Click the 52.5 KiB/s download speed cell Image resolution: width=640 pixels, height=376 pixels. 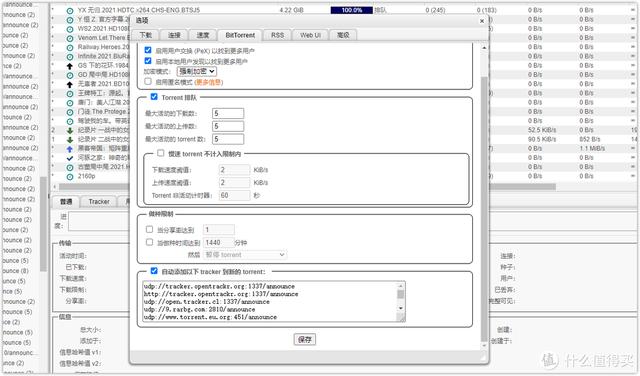pos(542,130)
